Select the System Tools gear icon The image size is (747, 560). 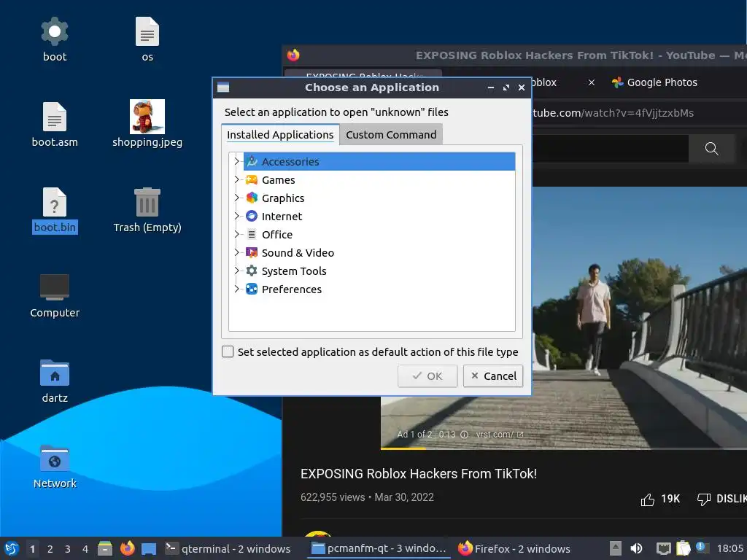(x=252, y=271)
